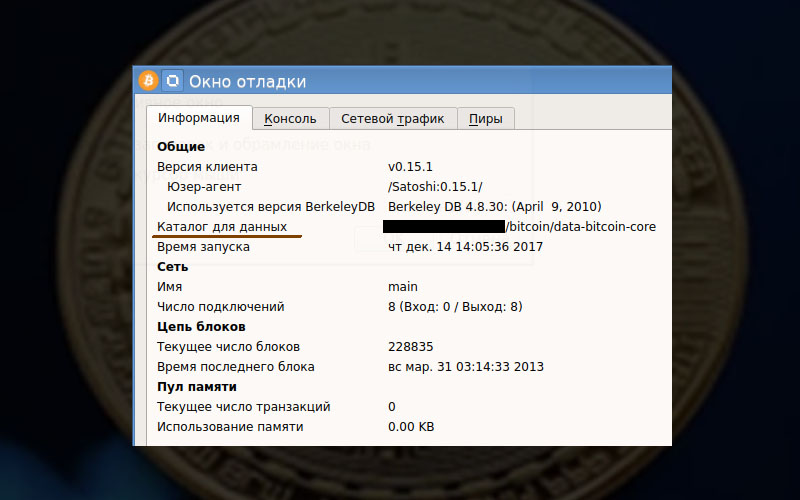Click the Используется версия BerkeleyDB label
This screenshot has width=800, height=500.
(x=271, y=207)
